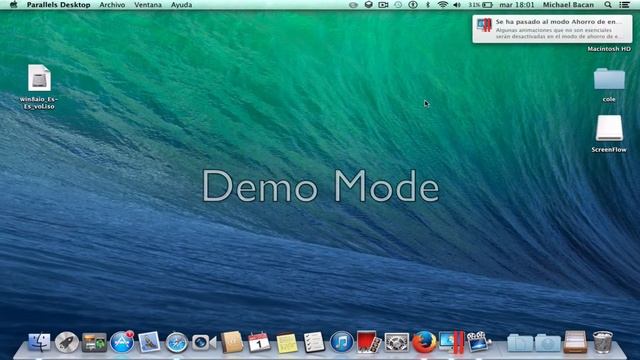The image size is (640, 360).
Task: Open the second folder stack in Dock
Action: 547,343
